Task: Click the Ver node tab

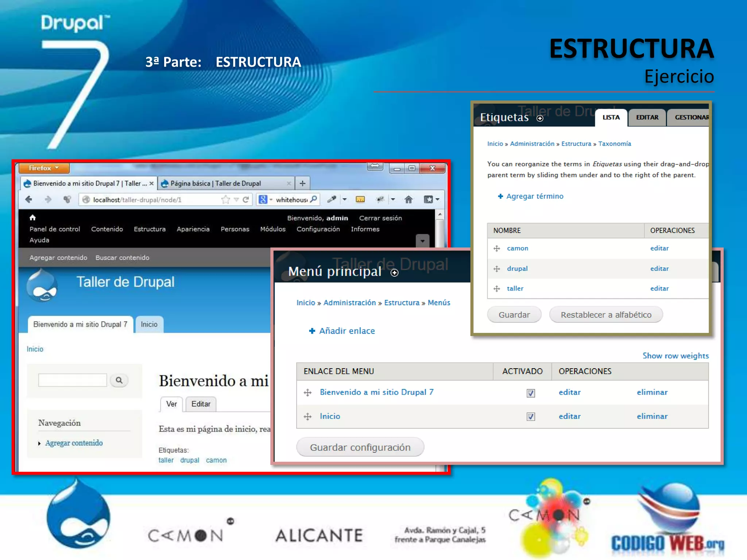Action: click(171, 404)
